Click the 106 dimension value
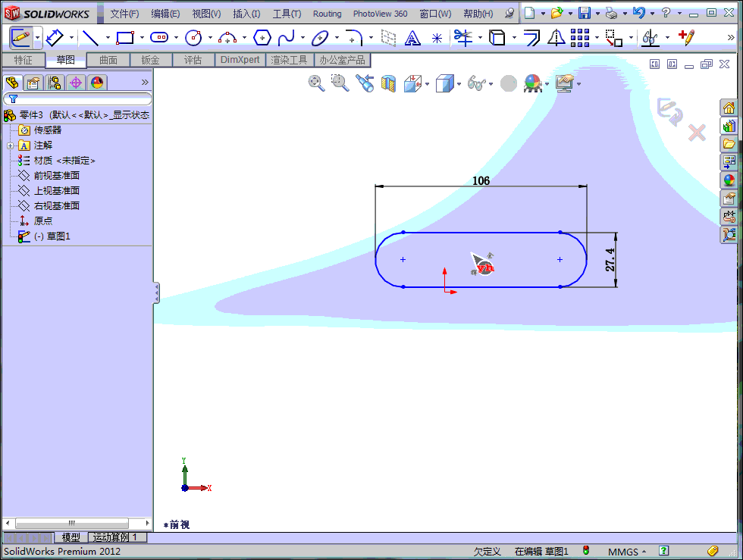The height and width of the screenshot is (560, 743). [481, 180]
